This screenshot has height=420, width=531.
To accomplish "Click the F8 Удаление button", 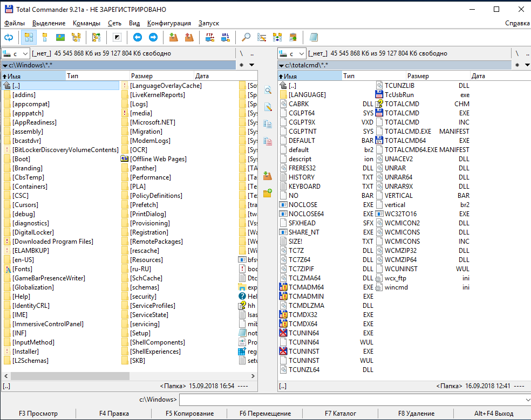I will [416, 414].
